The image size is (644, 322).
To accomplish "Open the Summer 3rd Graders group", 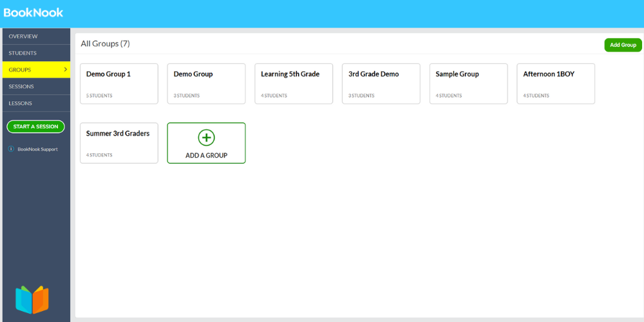I will [119, 142].
